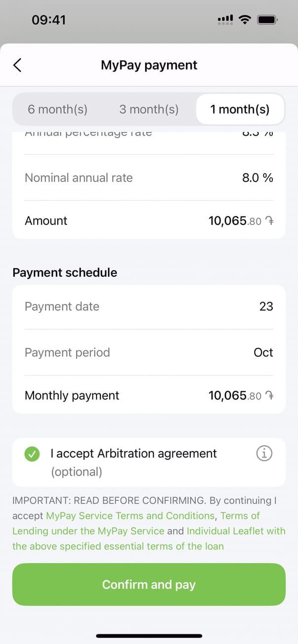Tap the currency symbol next to Amount

click(269, 221)
